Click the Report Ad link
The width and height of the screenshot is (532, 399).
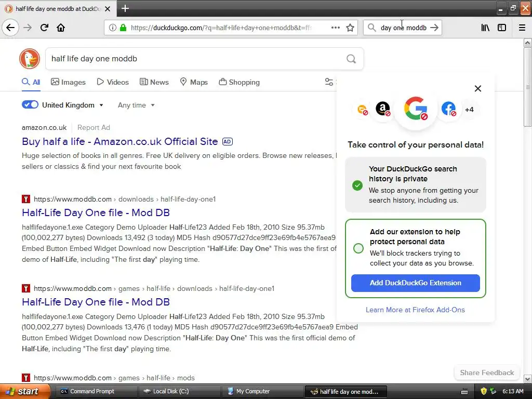[x=94, y=128]
